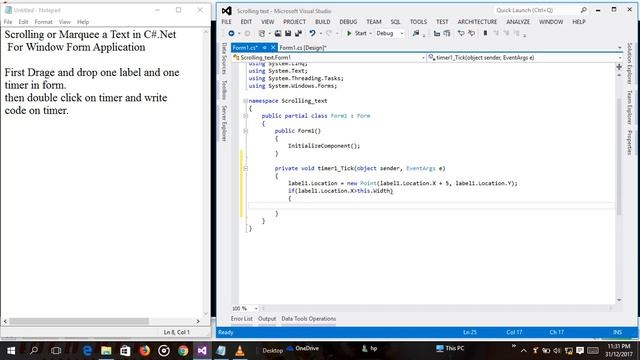Screen dimensions: 640x360
Task: Click the toggle bookmark toolbar icon
Action: pyautogui.click(x=485, y=33)
